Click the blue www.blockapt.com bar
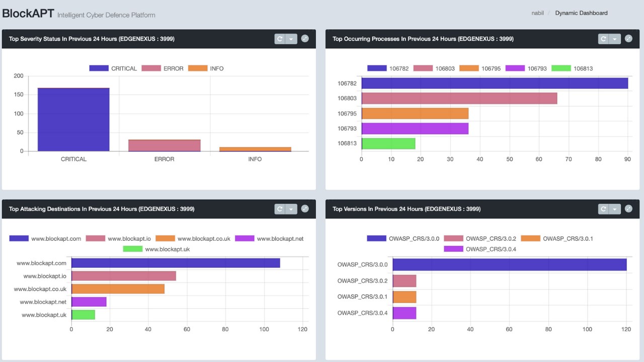The width and height of the screenshot is (644, 362). tap(176, 263)
